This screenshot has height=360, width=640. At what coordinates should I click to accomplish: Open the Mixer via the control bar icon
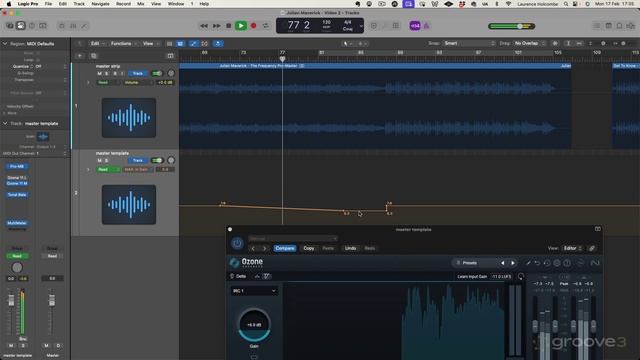click(73, 26)
